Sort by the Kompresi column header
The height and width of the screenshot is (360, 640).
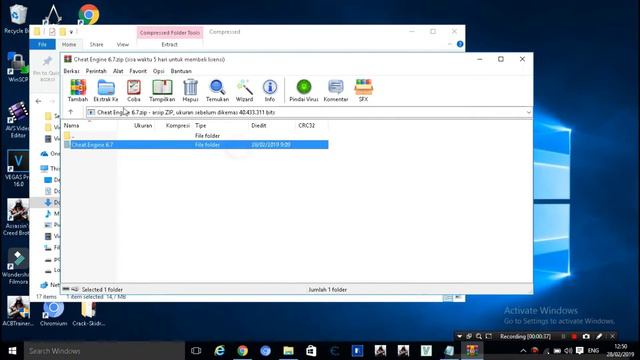[x=178, y=125]
